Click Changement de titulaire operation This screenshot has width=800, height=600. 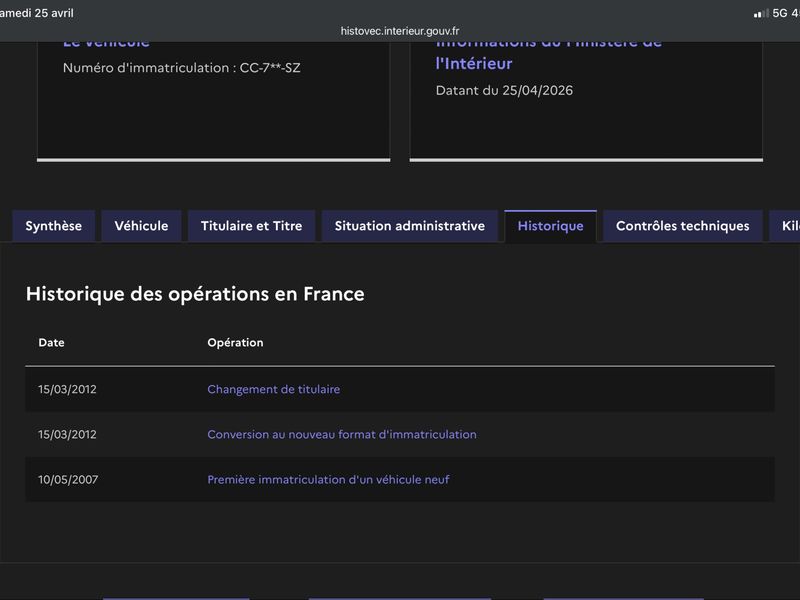[x=273, y=389]
